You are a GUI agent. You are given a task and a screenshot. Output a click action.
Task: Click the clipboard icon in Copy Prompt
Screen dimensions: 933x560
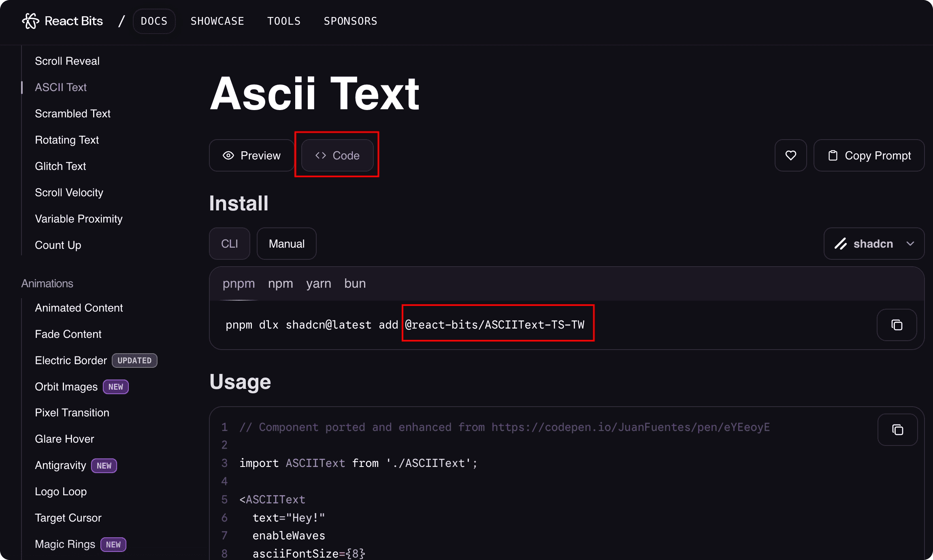pos(833,155)
